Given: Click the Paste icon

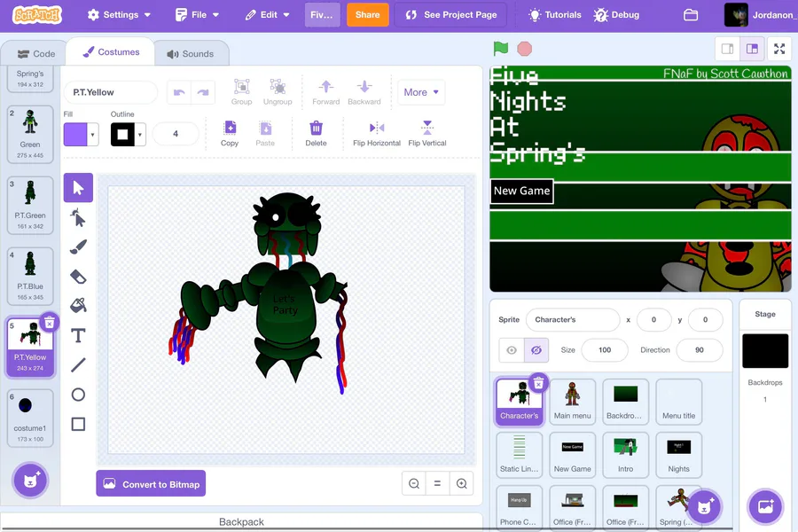Looking at the screenshot, I should click(x=265, y=133).
